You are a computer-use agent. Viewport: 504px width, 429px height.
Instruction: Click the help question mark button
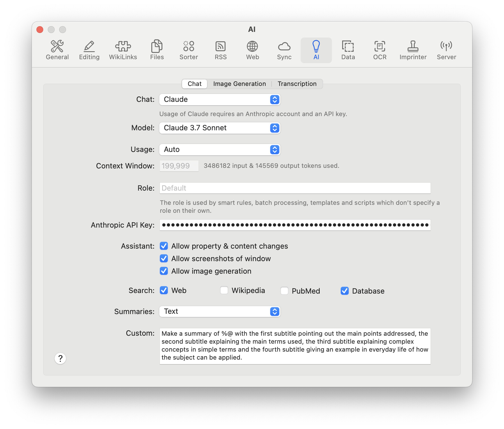point(60,358)
